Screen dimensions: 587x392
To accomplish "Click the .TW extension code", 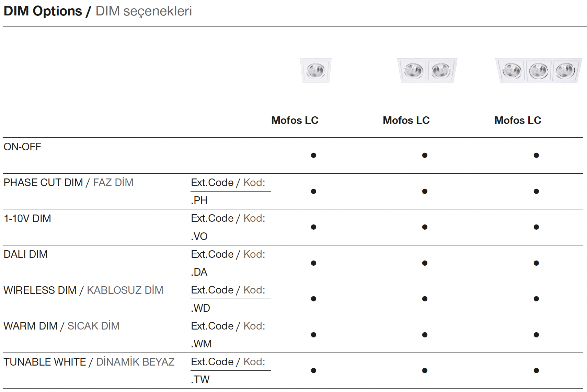I will [200, 380].
